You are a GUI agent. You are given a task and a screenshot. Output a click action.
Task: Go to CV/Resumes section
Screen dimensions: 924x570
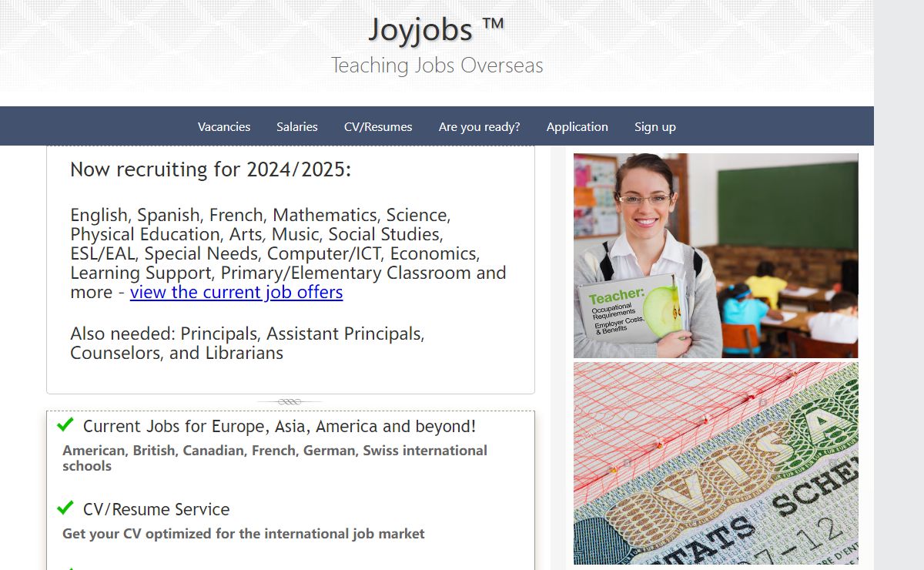pyautogui.click(x=378, y=127)
